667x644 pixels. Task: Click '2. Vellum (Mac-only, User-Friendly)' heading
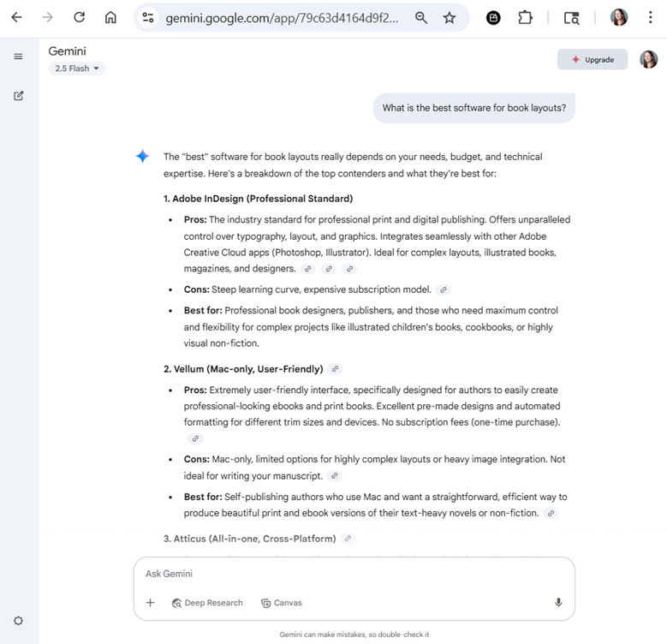243,369
